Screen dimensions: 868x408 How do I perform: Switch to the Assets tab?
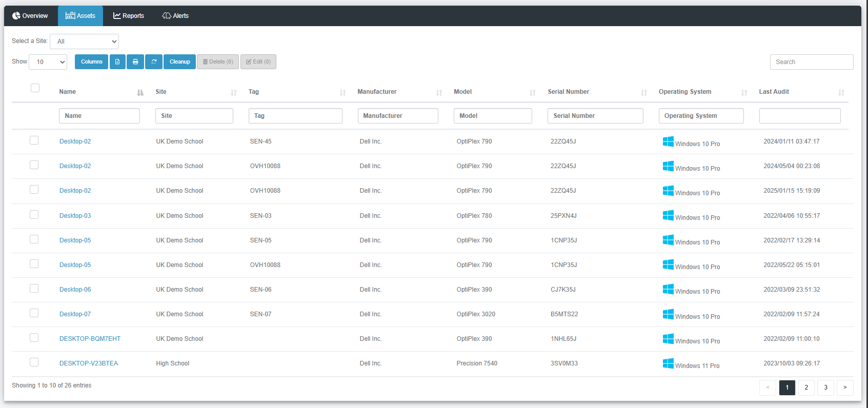[80, 16]
